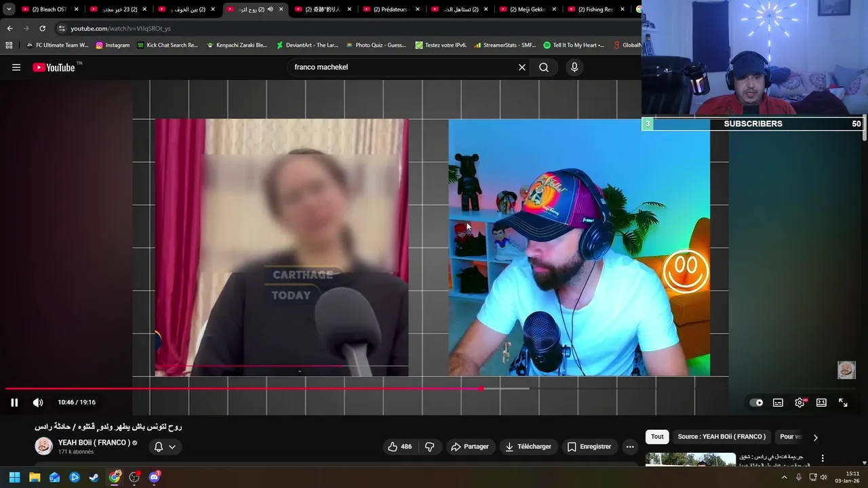Switch to the Prédateurs tab
Viewport: 868px width, 488px height.
coord(390,9)
